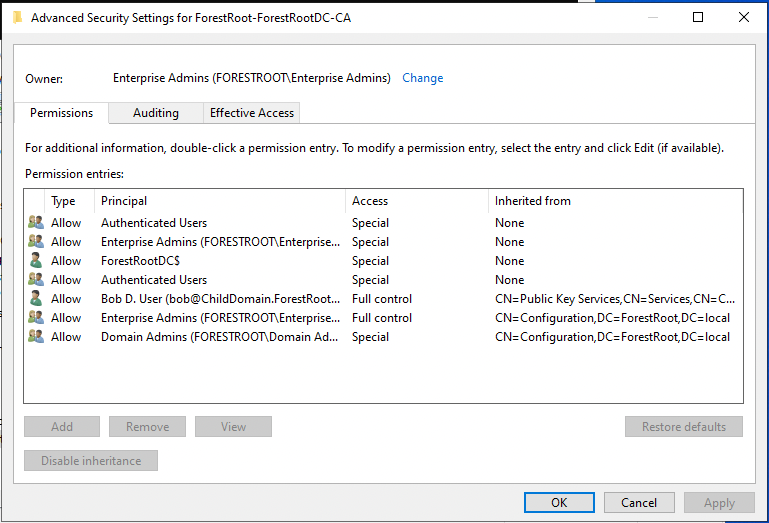The image size is (769, 523).
Task: Click the OK button
Action: [559, 502]
